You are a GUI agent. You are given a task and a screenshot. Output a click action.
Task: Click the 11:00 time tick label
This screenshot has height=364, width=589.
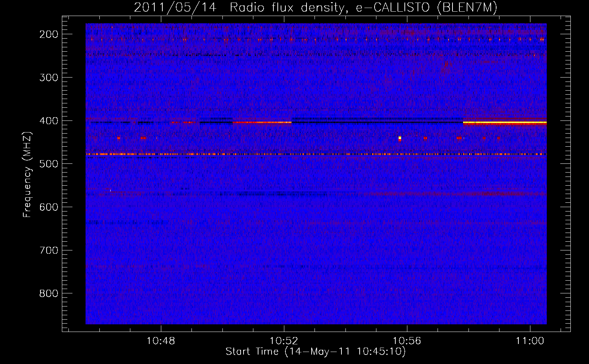point(530,341)
